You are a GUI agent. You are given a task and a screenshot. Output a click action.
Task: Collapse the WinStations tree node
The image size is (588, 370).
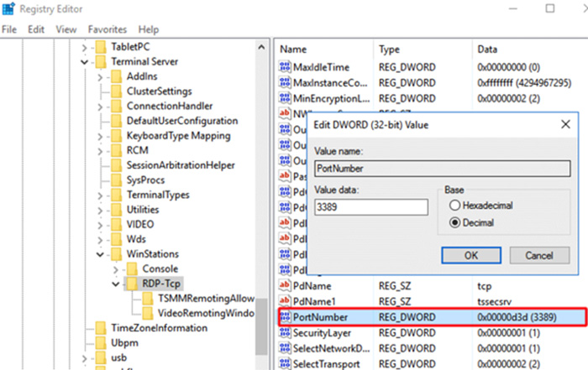[99, 253]
